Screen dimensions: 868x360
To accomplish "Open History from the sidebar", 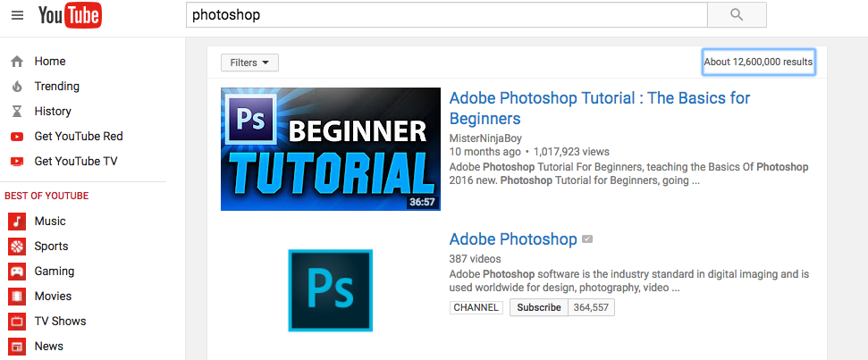I will click(x=53, y=111).
